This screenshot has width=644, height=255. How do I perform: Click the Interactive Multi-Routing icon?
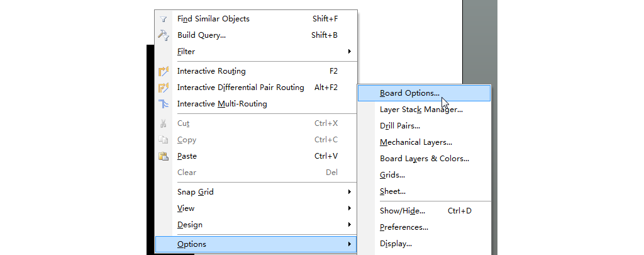point(164,104)
